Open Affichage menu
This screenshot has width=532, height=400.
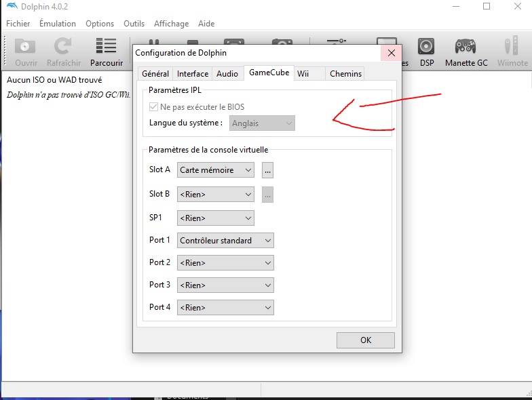(x=171, y=23)
